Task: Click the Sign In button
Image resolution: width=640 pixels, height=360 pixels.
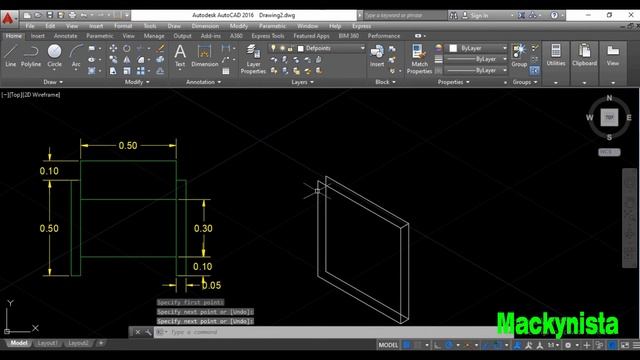Action: [476, 16]
